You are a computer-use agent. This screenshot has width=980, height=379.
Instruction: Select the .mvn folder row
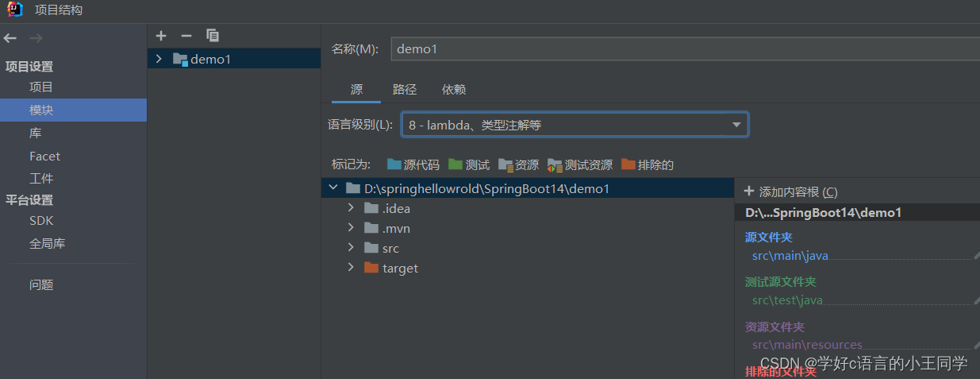(528, 228)
